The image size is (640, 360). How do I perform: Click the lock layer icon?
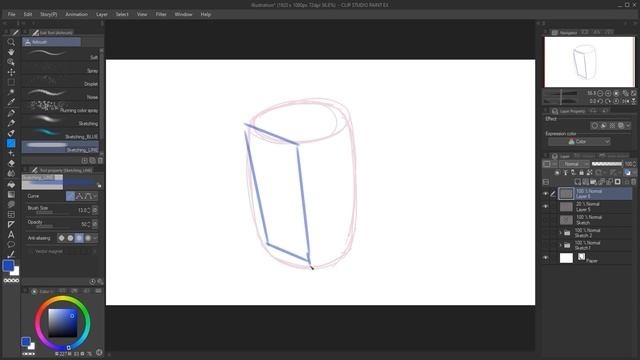coord(582,173)
